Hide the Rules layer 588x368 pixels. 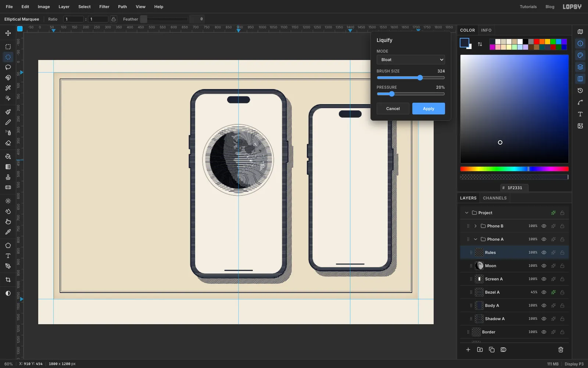(x=544, y=252)
